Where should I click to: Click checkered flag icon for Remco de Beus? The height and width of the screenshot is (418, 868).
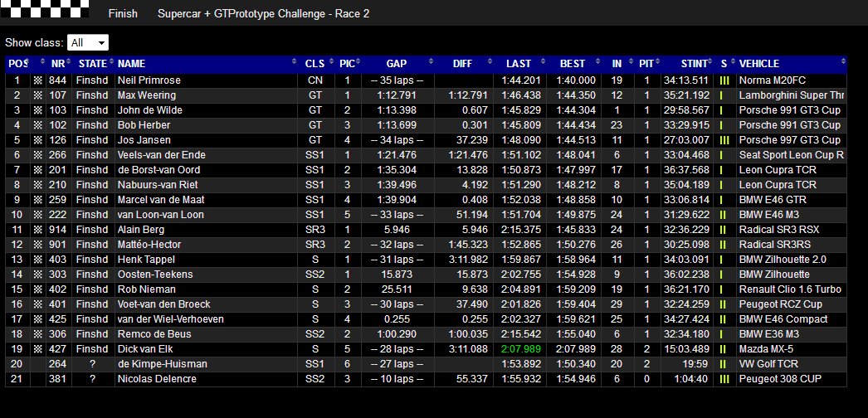(37, 334)
